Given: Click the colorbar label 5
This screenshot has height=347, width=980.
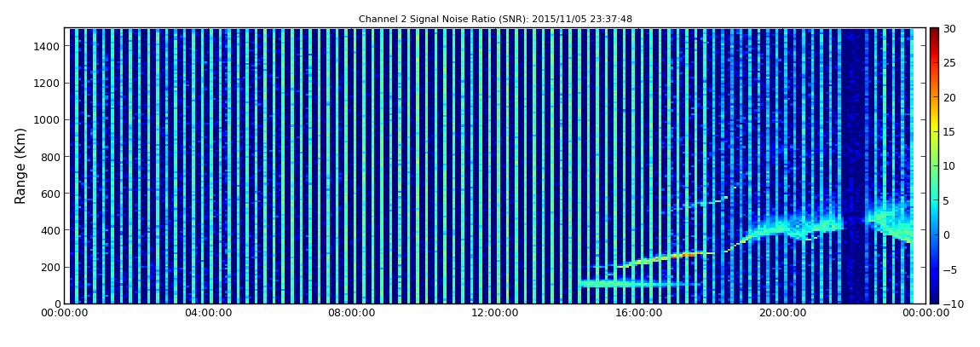Looking at the screenshot, I should tap(947, 200).
